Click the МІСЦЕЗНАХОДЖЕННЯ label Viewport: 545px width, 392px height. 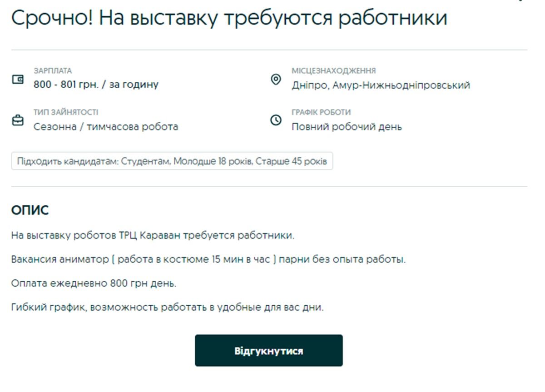[x=333, y=71]
